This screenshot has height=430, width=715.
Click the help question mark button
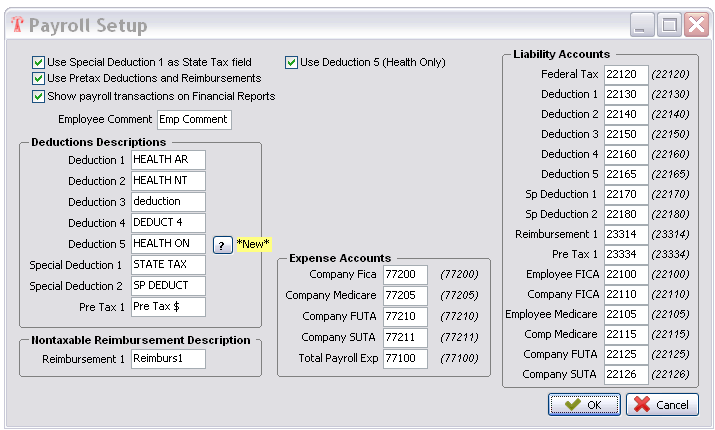tap(223, 245)
